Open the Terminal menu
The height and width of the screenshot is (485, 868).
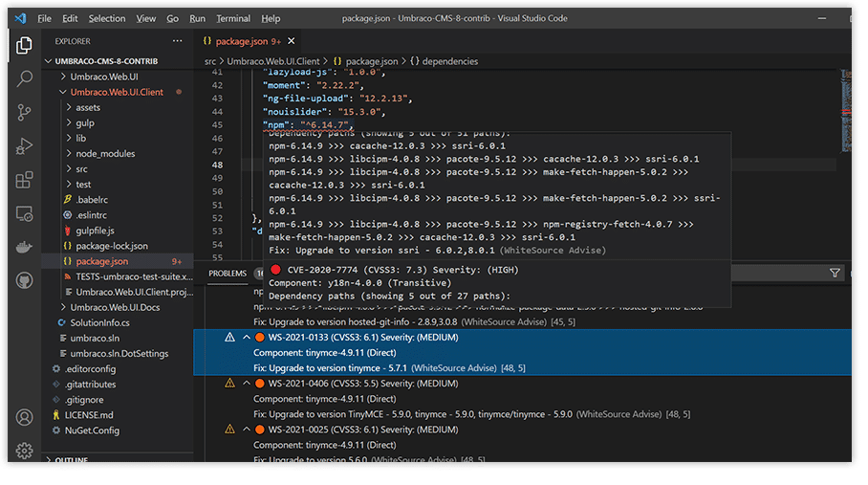(233, 18)
